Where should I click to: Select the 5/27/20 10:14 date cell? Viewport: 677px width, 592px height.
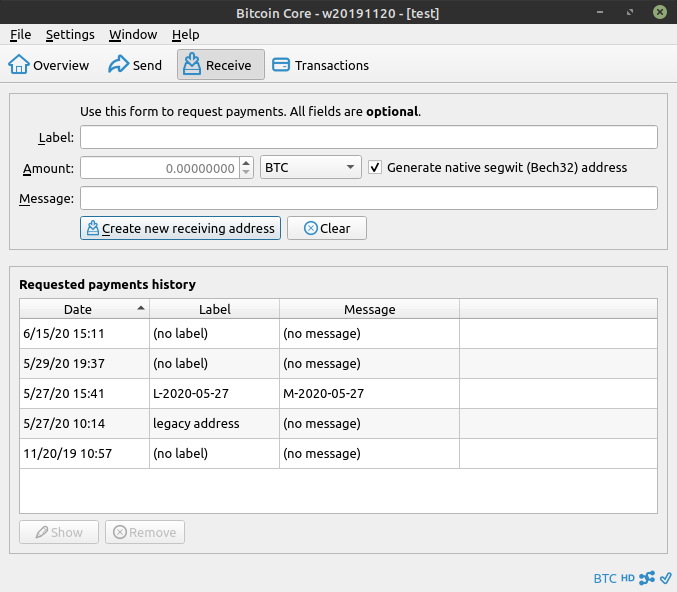(x=84, y=424)
